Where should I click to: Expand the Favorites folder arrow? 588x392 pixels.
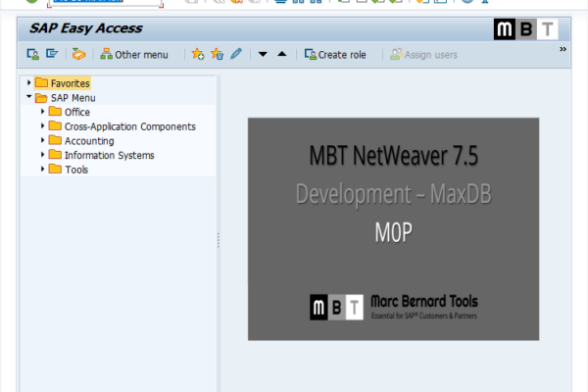point(29,83)
